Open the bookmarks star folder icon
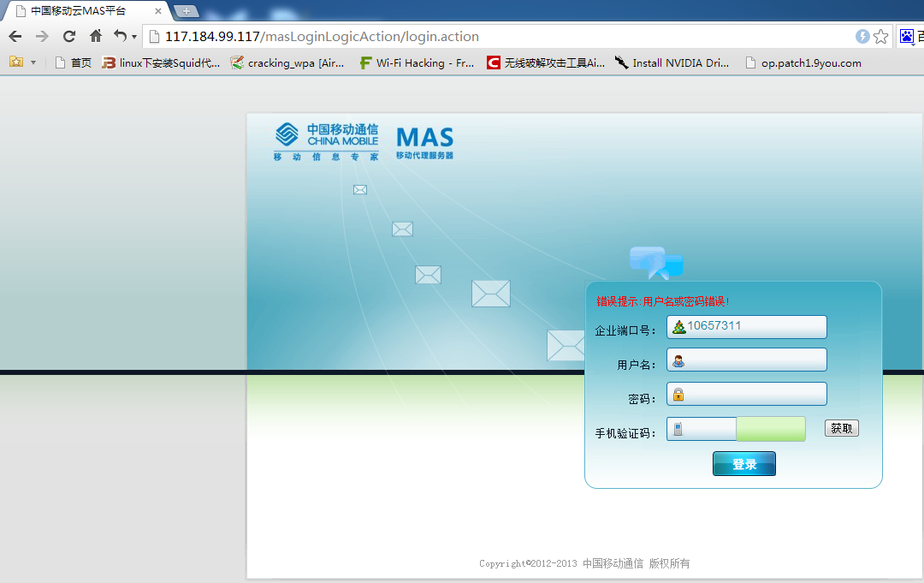This screenshot has width=924, height=583. 16,62
